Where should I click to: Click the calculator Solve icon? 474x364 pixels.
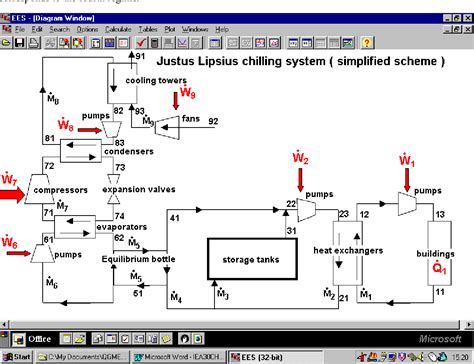click(155, 43)
